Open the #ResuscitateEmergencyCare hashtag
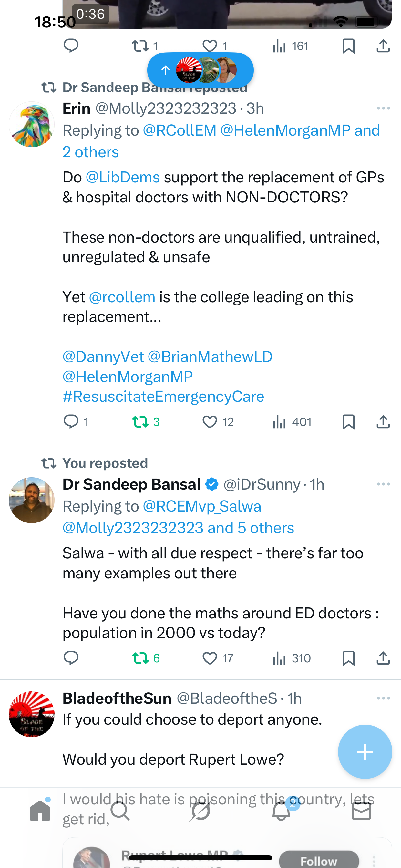This screenshot has height=868, width=401. pyautogui.click(x=163, y=397)
